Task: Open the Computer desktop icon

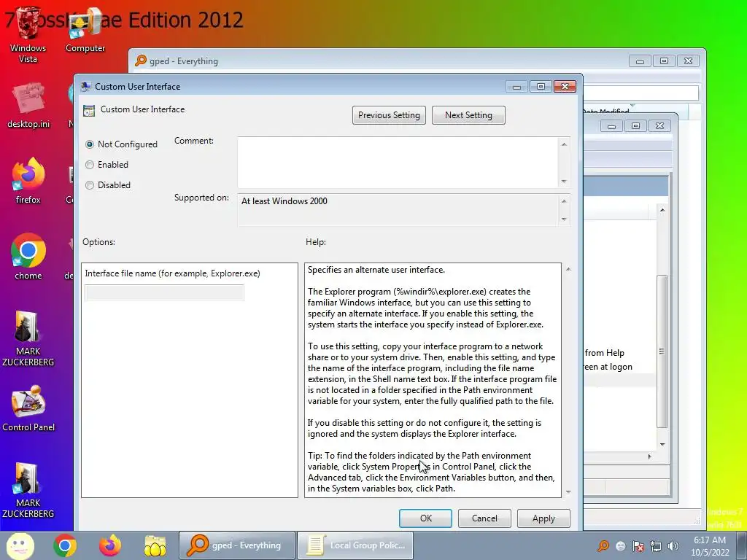Action: (x=85, y=31)
